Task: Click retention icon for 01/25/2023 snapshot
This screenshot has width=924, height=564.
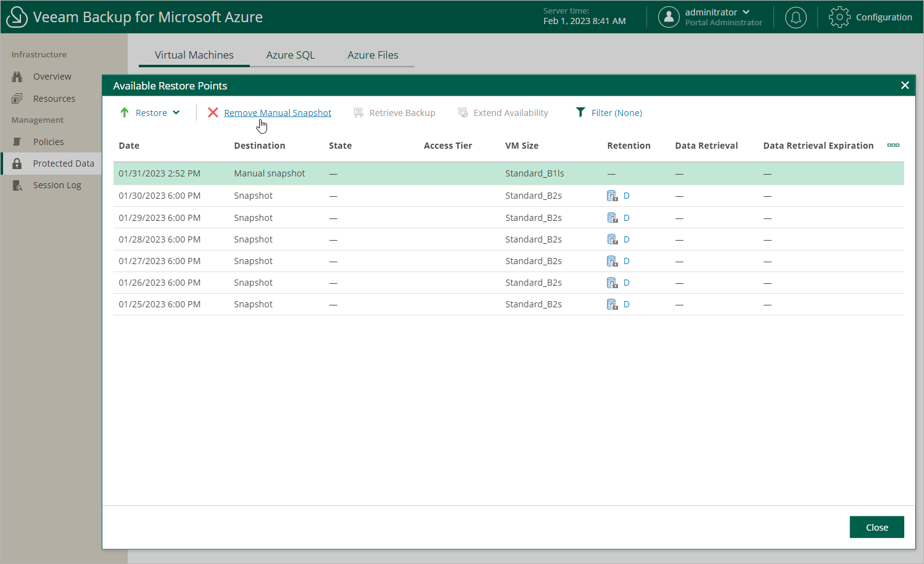Action: (612, 304)
